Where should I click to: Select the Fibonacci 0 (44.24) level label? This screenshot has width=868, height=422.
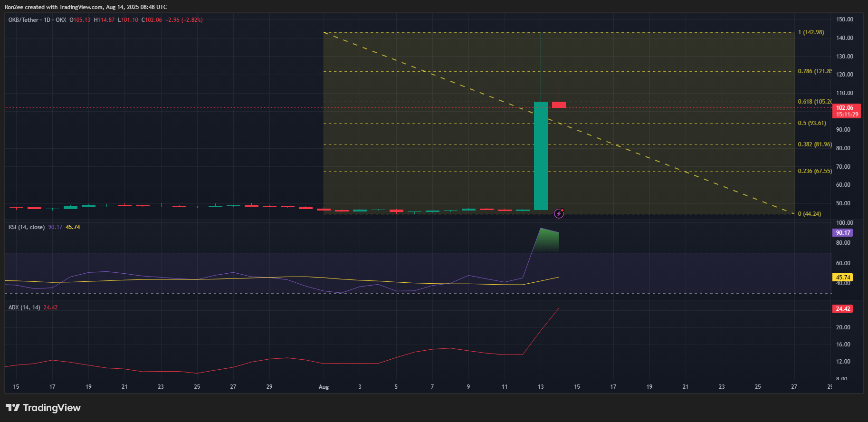click(809, 214)
